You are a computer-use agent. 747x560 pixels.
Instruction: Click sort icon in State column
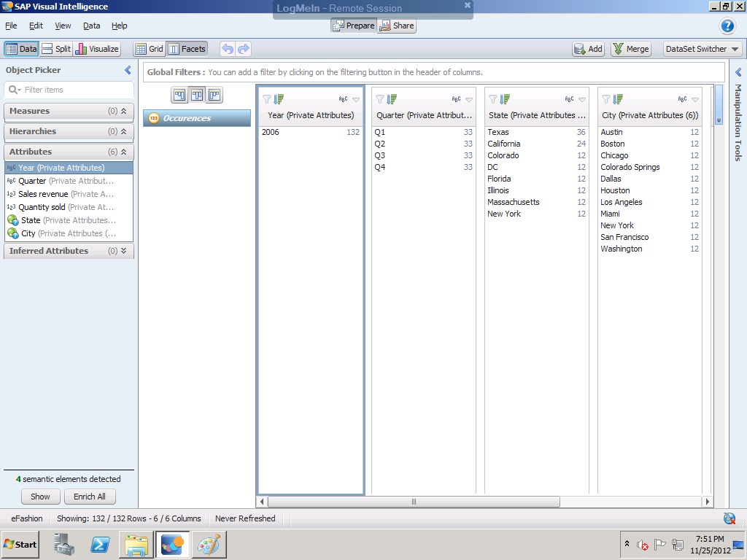[x=505, y=99]
